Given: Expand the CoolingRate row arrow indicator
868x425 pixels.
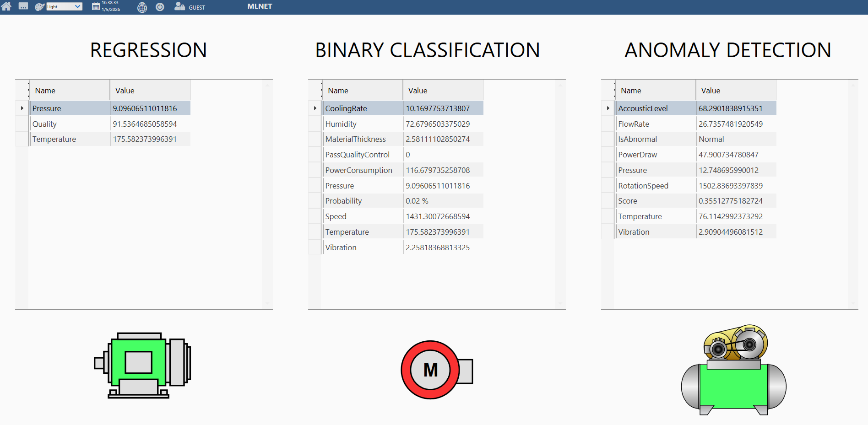Looking at the screenshot, I should (x=315, y=108).
